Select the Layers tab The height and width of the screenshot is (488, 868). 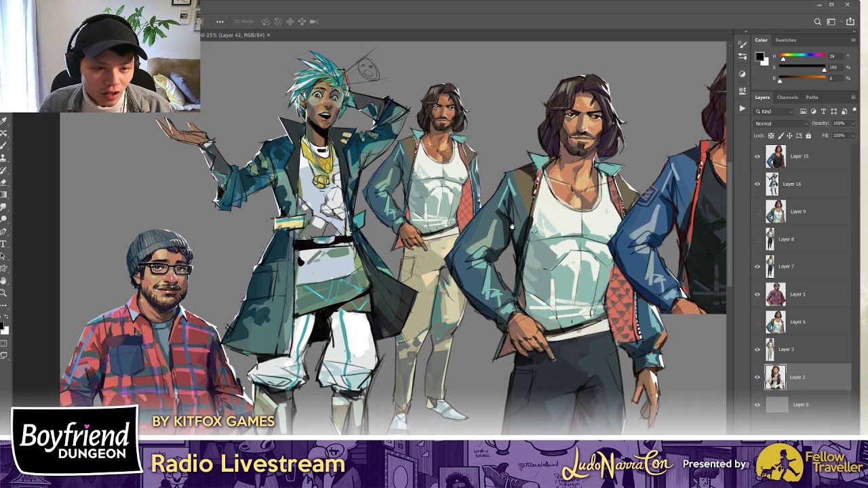coord(762,97)
